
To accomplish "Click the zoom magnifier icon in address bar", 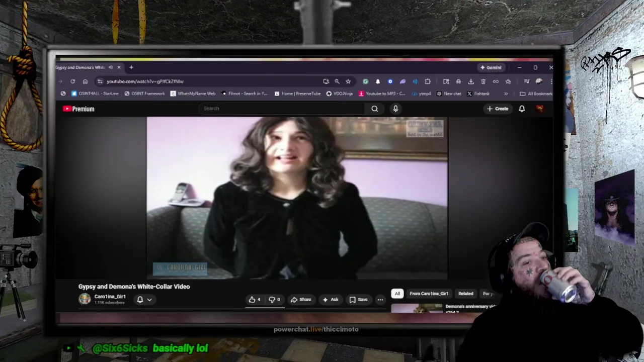I will [337, 81].
